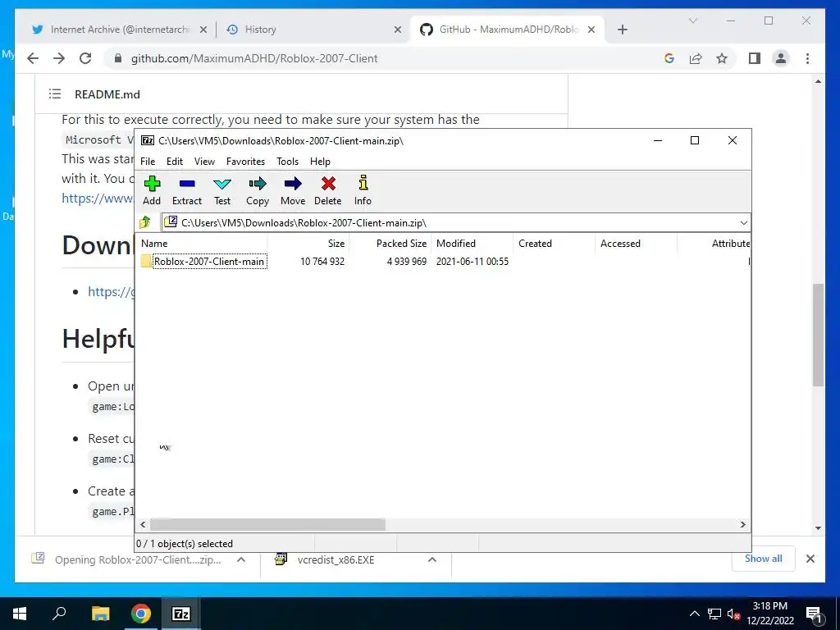Click the Test archive icon

click(x=222, y=185)
